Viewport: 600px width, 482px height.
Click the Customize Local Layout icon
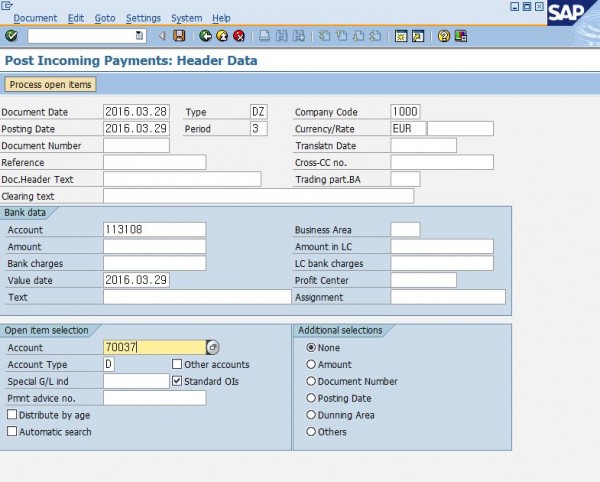tap(461, 36)
